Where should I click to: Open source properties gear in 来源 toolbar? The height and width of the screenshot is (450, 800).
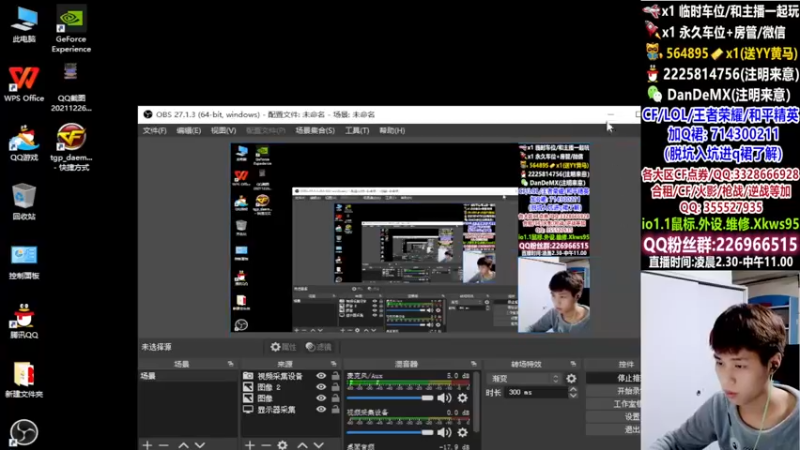(283, 445)
